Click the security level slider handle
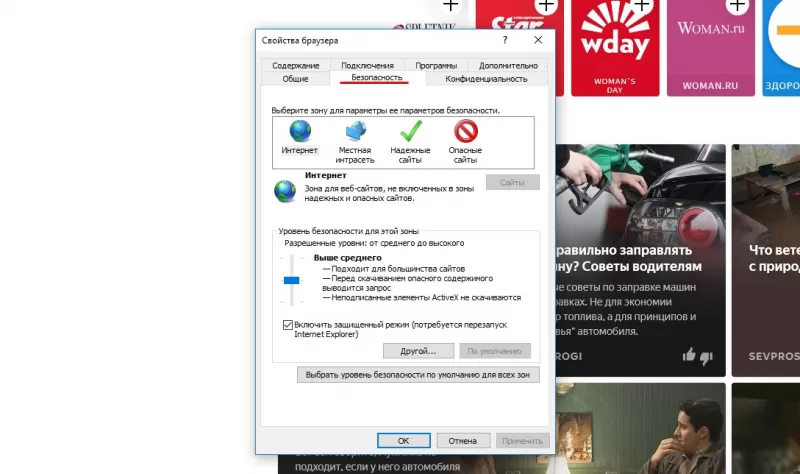Viewport: 800px width, 474px height. click(x=291, y=280)
